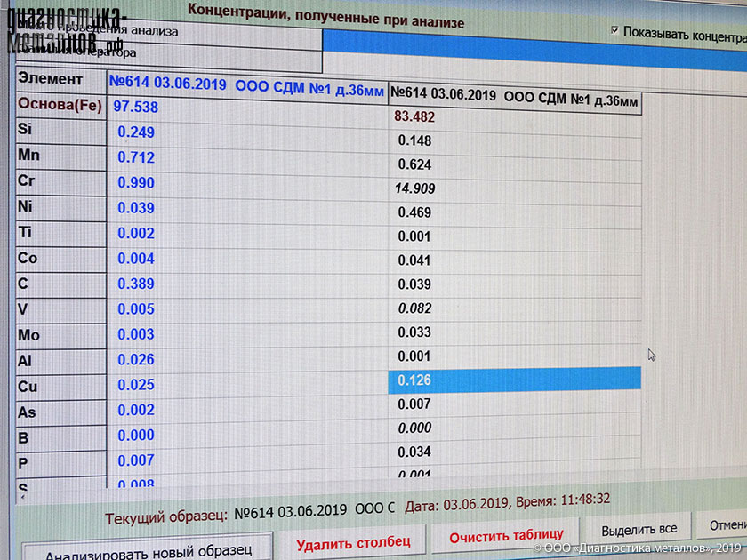Select the V value 0.082
The height and width of the screenshot is (560, 747).
click(x=414, y=308)
